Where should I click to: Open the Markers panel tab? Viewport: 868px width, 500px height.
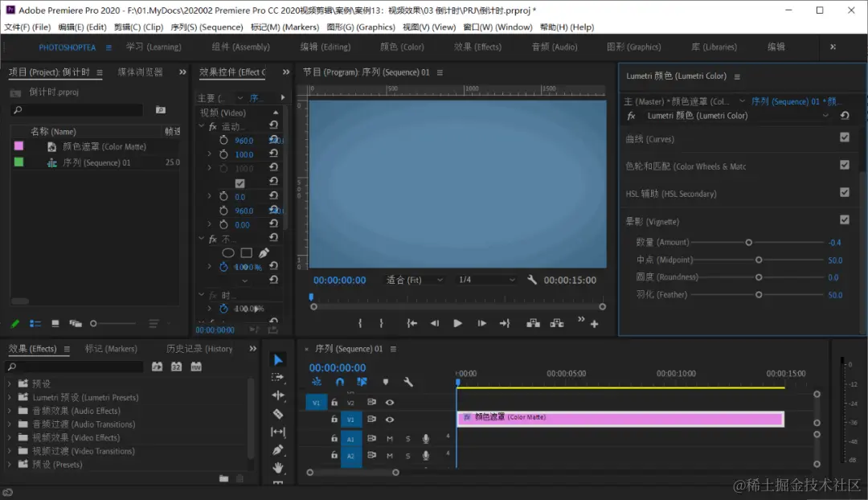[x=111, y=349]
